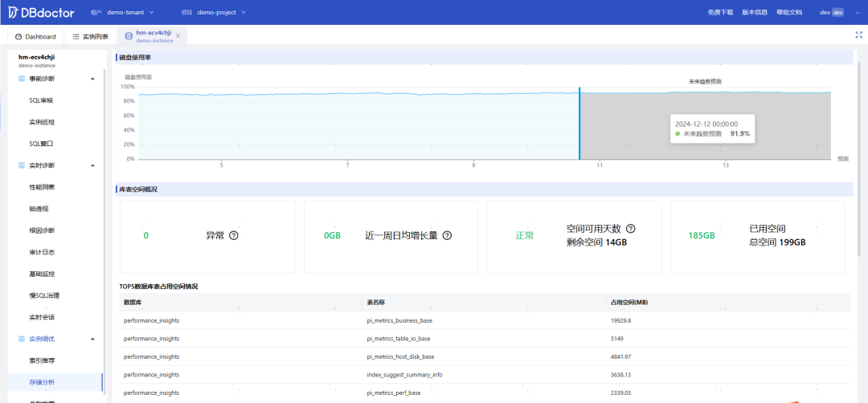The width and height of the screenshot is (868, 403).
Task: Collapse the 事前诊断 section
Action: 92,79
